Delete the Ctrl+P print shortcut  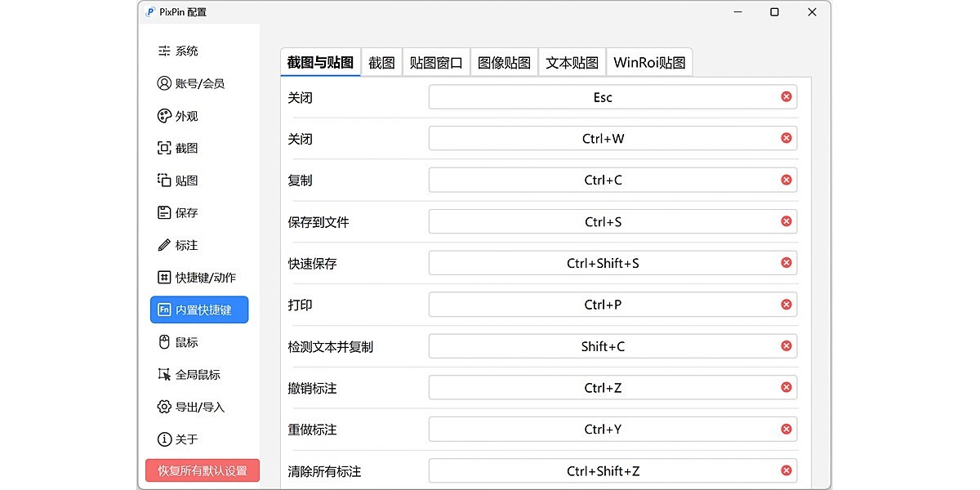pyautogui.click(x=786, y=304)
